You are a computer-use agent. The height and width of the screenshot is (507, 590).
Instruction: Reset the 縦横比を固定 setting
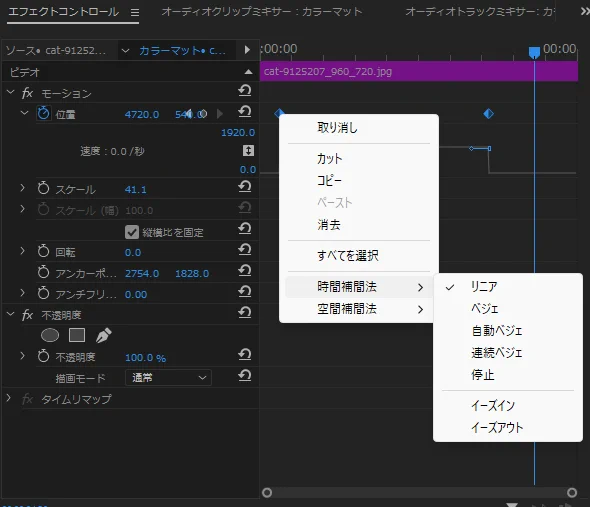[245, 228]
